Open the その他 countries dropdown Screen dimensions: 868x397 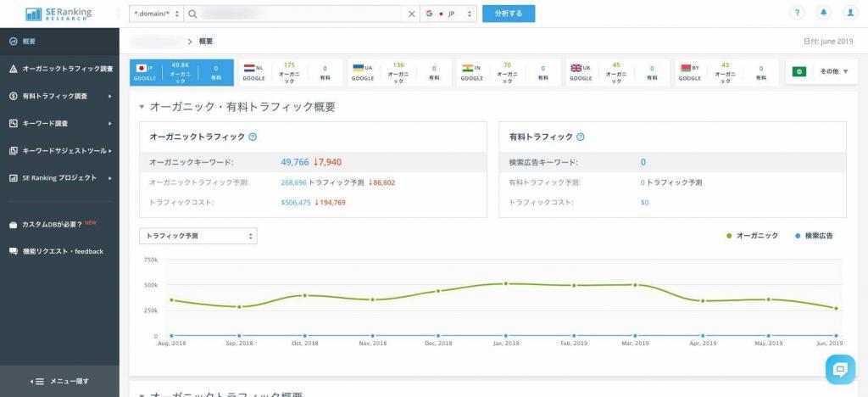click(x=821, y=72)
